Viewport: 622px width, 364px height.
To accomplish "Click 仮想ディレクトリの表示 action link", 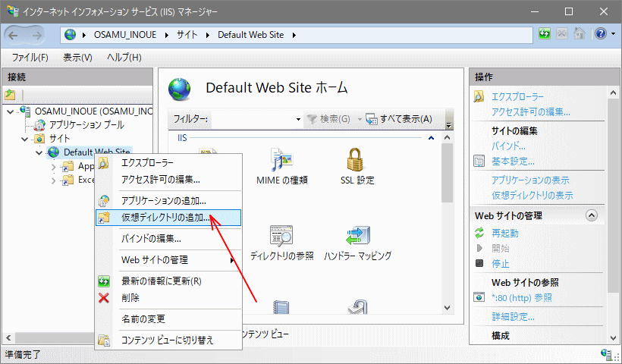I will [532, 195].
